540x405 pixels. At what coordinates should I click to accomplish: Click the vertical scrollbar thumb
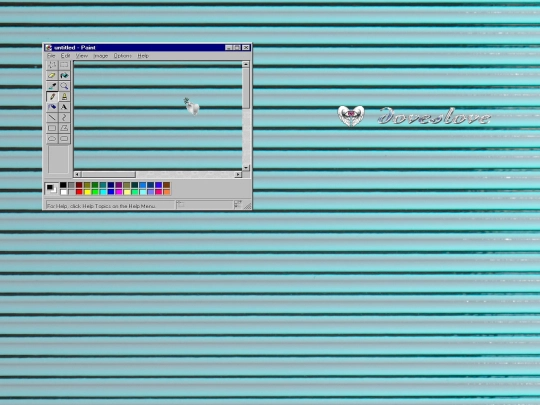click(246, 88)
